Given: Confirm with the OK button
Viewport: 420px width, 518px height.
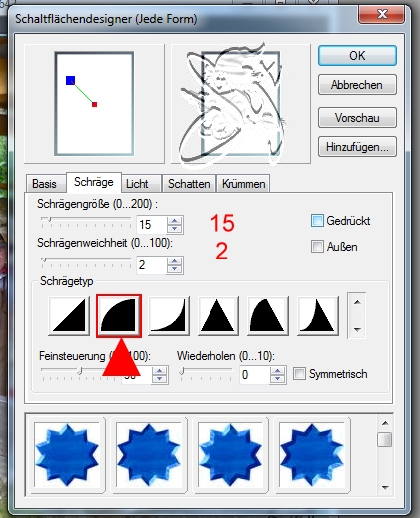Looking at the screenshot, I should [x=357, y=56].
